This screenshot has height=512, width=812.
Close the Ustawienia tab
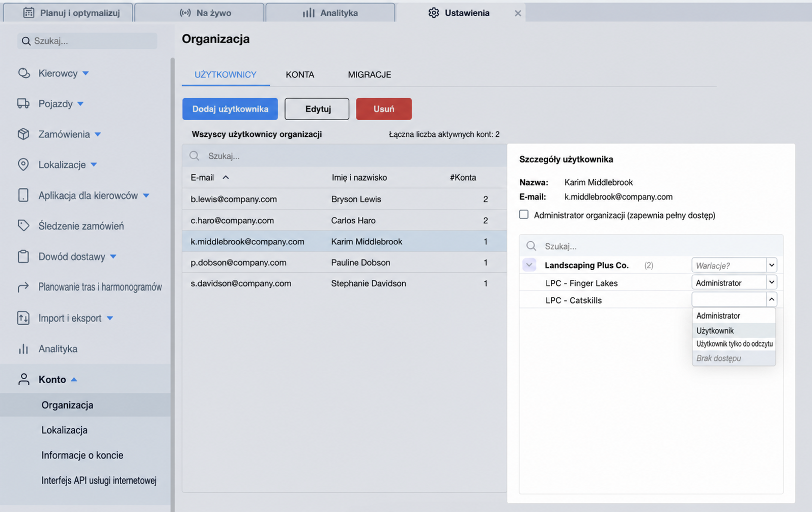[517, 13]
